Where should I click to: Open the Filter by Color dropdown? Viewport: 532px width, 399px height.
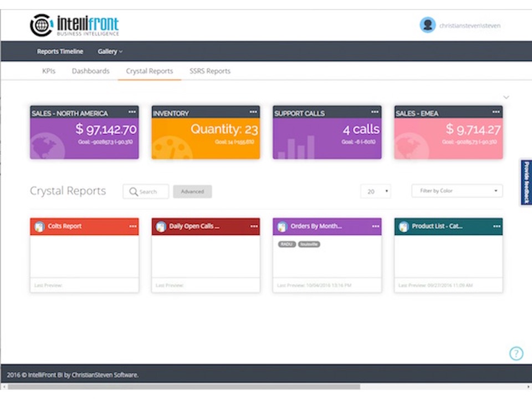pos(457,191)
